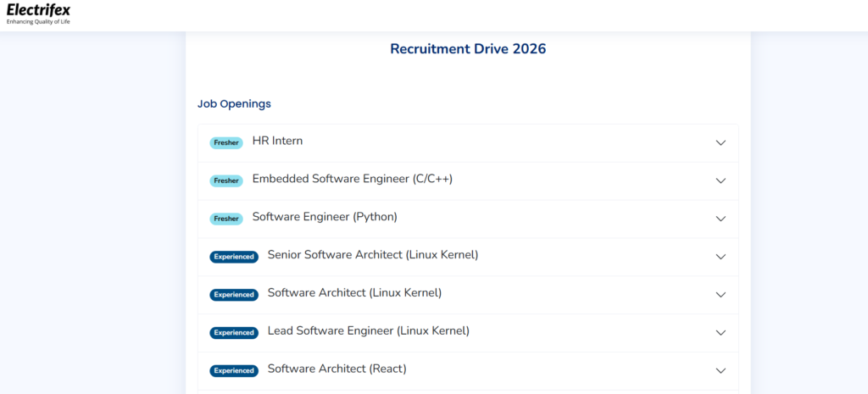Select the HR Intern job title
Viewport: 868px width, 394px height.
point(277,141)
